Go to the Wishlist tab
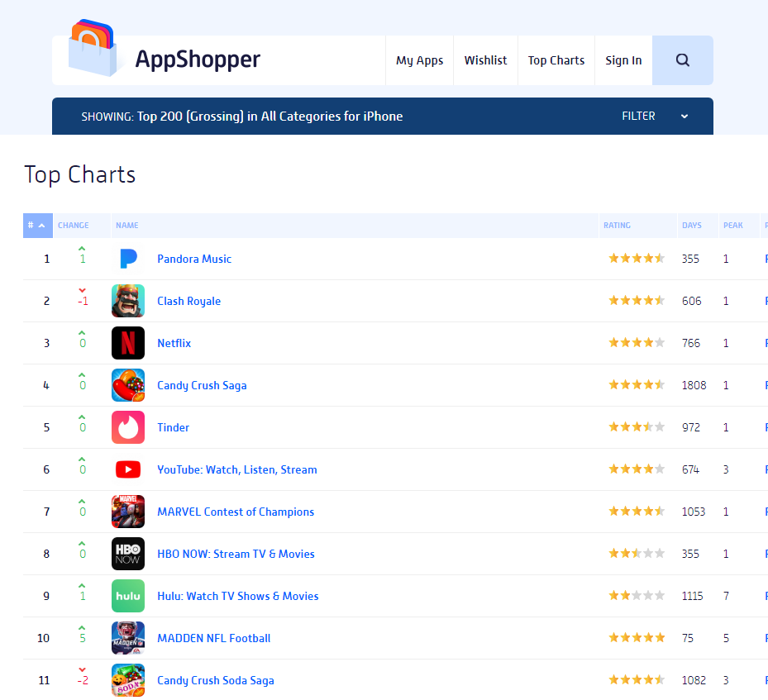Viewport: 768px width, 700px height. pos(485,60)
